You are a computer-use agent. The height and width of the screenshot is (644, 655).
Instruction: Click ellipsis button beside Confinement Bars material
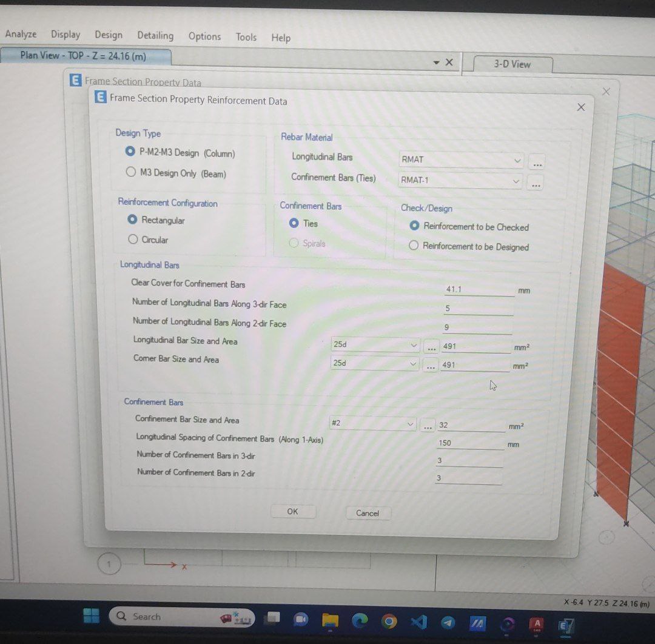click(536, 183)
